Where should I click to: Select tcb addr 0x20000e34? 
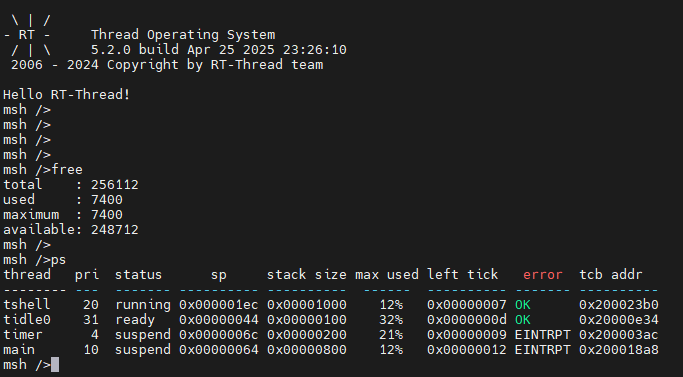click(x=619, y=320)
